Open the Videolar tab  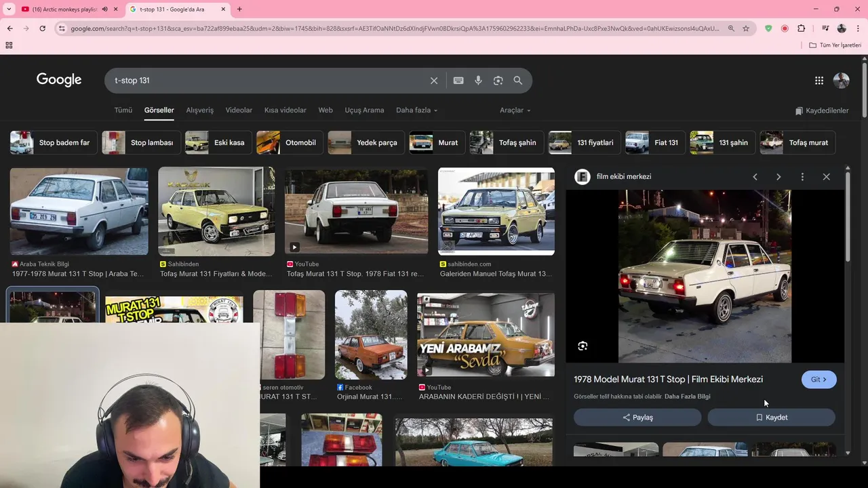(239, 110)
